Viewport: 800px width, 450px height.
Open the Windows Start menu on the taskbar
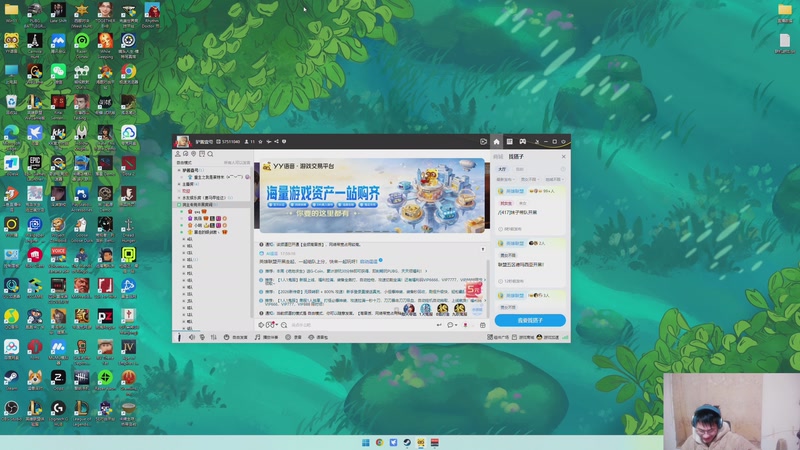coord(366,442)
